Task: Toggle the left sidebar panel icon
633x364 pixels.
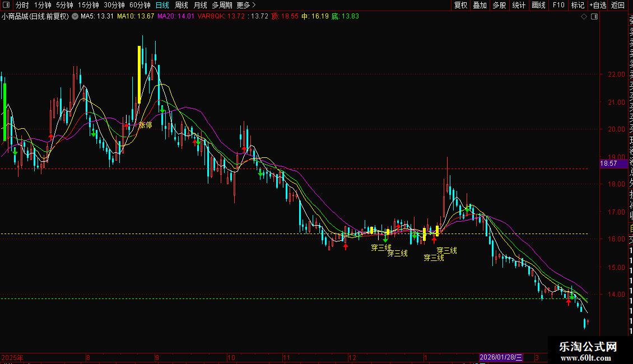Action: point(6,5)
